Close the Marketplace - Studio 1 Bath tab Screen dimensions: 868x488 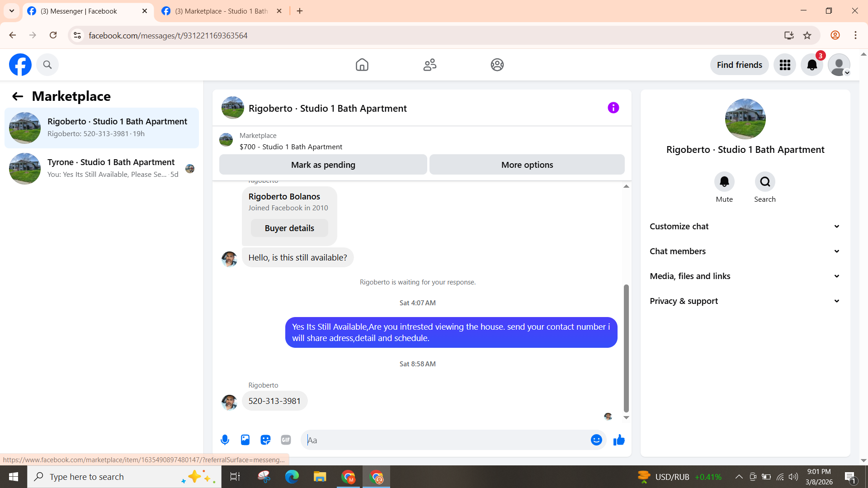point(279,11)
